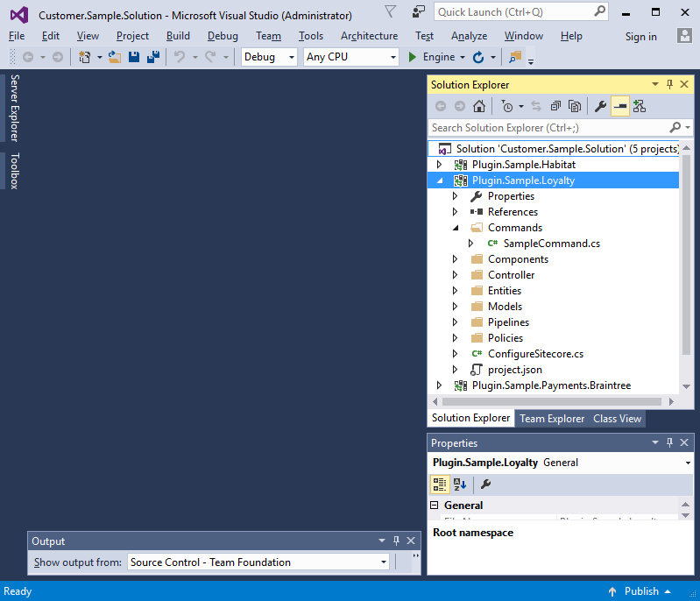Screen dimensions: 700x601
Task: Click the Property Pages wrench icon
Action: 485,484
